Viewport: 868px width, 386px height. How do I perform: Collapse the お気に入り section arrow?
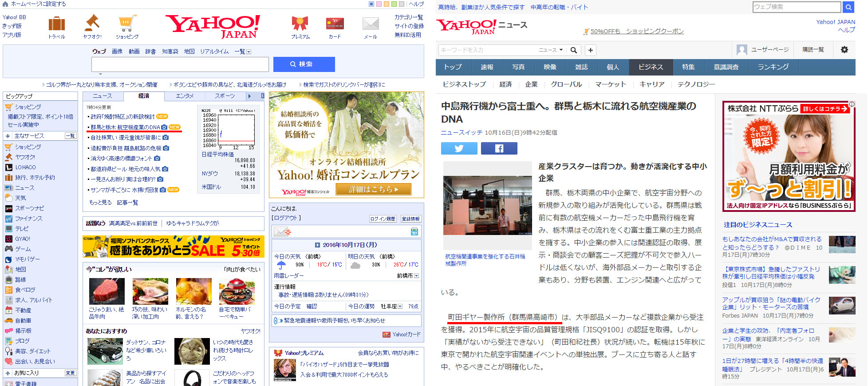pos(8,373)
